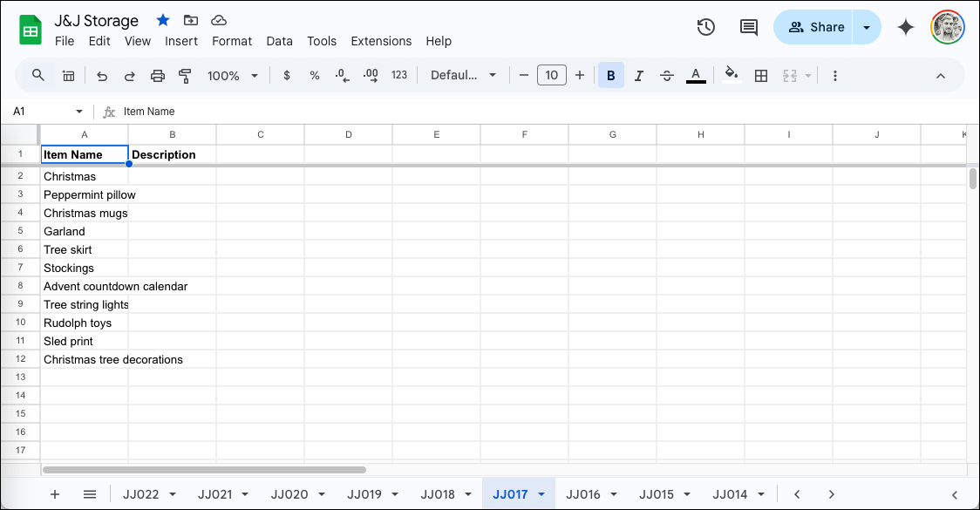Open the text color picker

pos(696,75)
